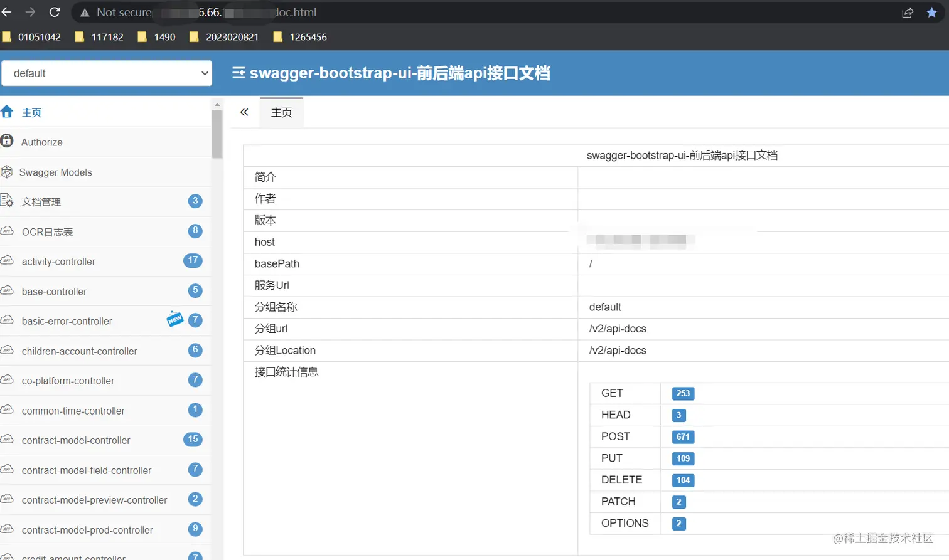Screen dimensions: 949x560
Task: Open the common-time-controller menu item
Action: (105, 411)
